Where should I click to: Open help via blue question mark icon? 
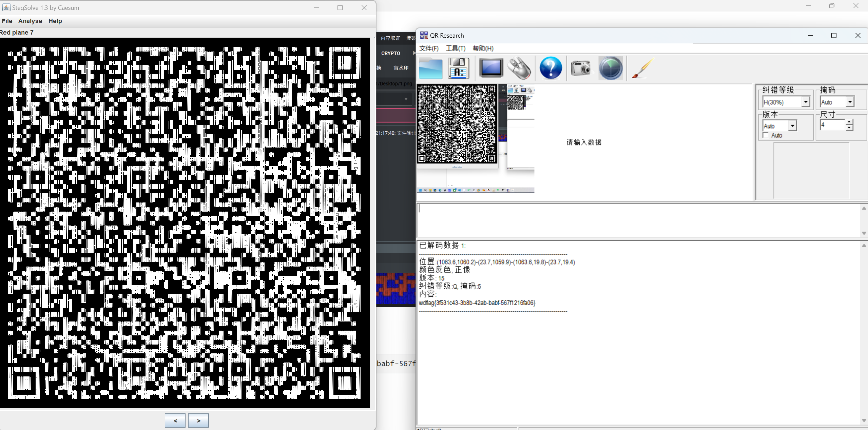pos(551,68)
